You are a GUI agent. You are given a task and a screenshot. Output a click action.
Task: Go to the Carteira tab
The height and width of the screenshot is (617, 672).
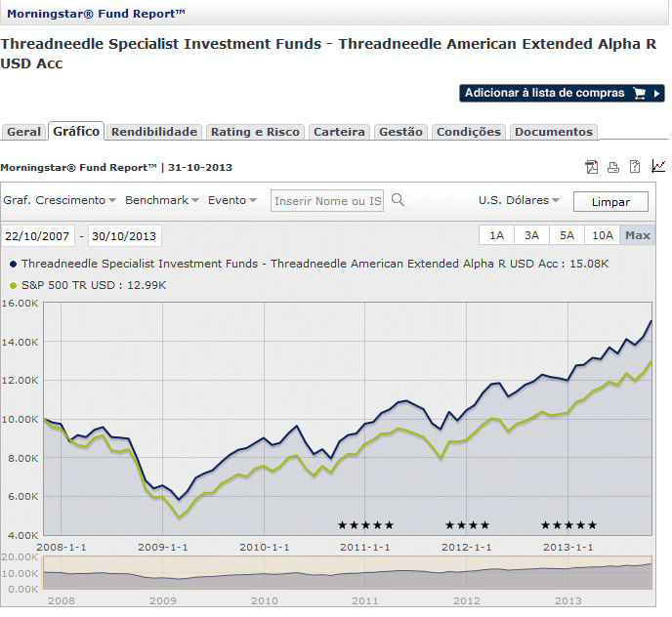tap(339, 132)
